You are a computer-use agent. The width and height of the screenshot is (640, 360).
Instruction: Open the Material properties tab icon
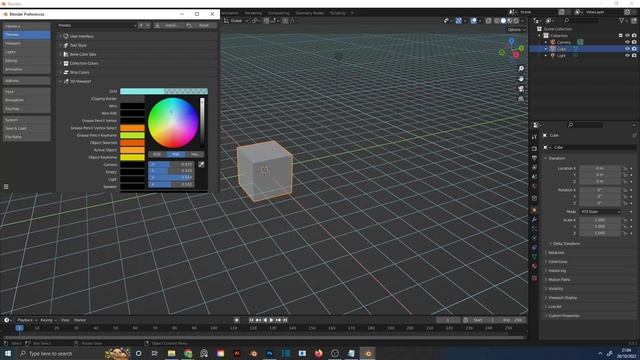[534, 266]
